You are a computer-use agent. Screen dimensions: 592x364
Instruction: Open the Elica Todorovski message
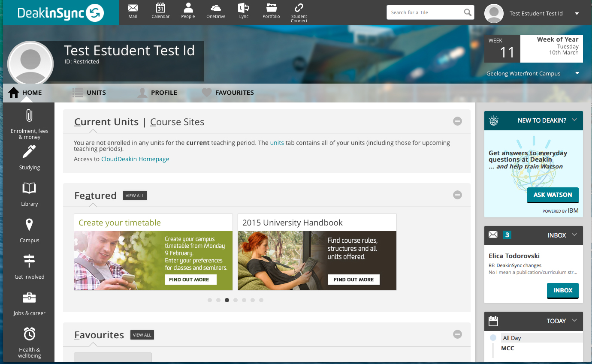[514, 256]
